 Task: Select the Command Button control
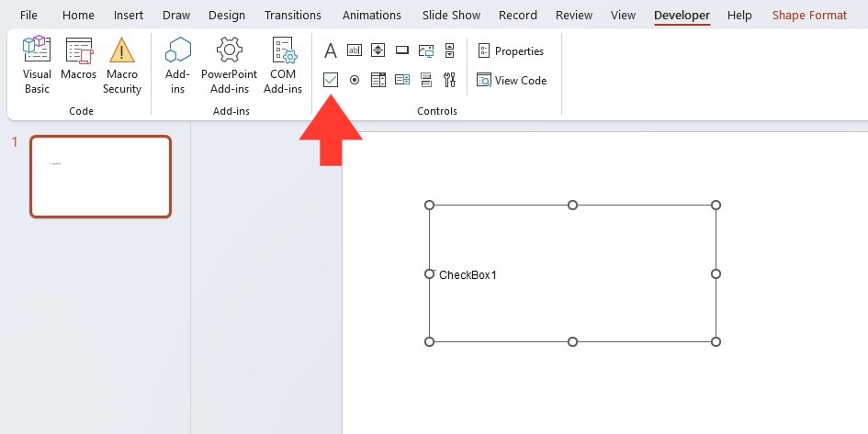402,50
